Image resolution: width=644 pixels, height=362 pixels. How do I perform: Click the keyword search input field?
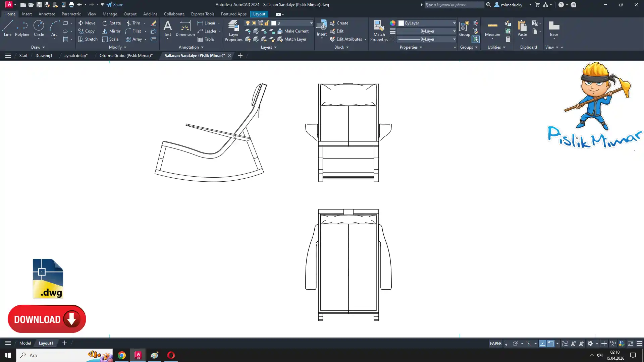(454, 5)
